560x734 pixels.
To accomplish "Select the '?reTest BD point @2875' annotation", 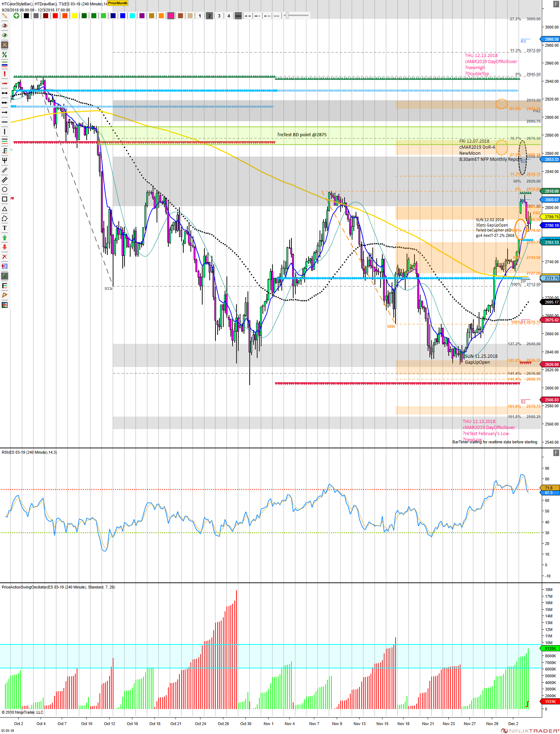I will (x=302, y=135).
